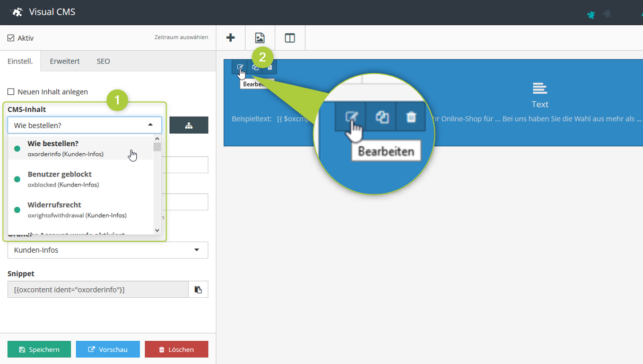Click the small unmagnified trash icon on the Text widget
643x364 pixels.
[x=270, y=67]
